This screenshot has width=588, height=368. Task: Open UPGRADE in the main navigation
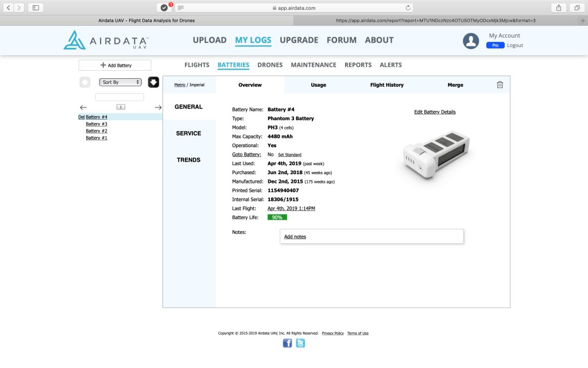pos(299,40)
